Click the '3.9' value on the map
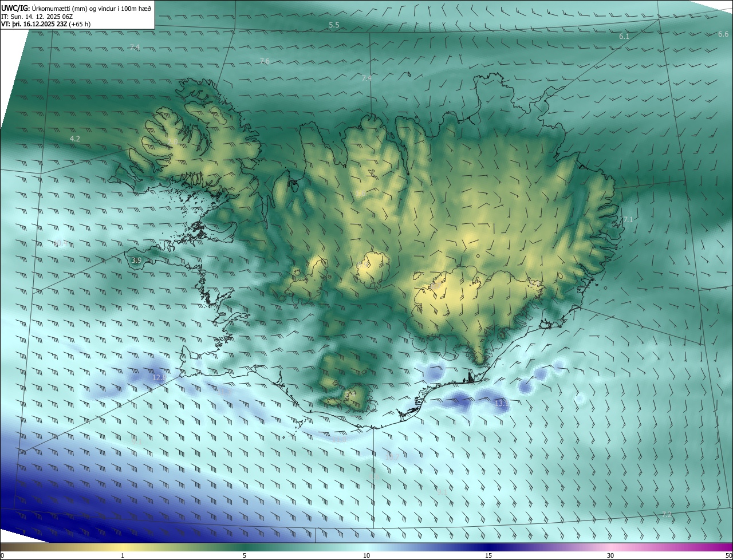The image size is (733, 560). tap(136, 261)
